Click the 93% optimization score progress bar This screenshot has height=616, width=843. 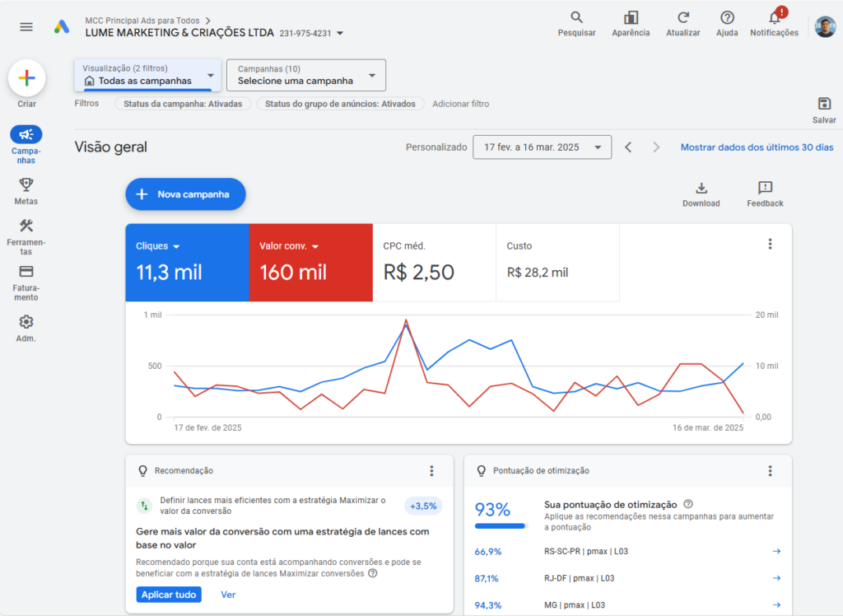point(501,525)
